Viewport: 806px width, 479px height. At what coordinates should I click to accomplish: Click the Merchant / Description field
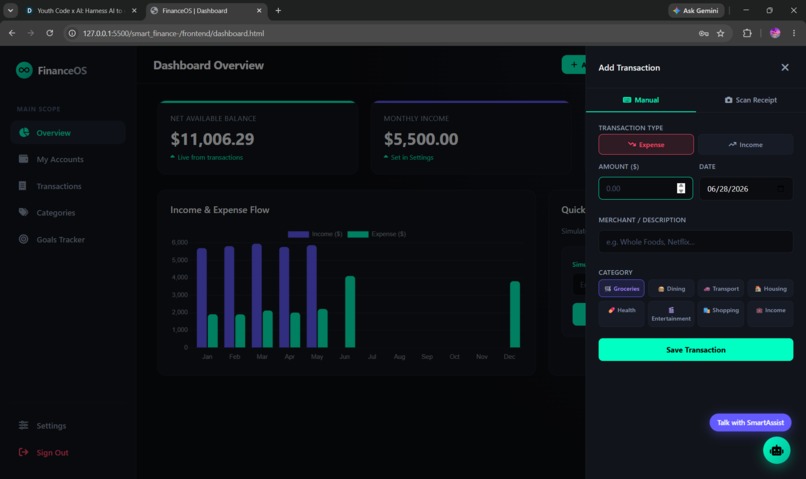pyautogui.click(x=695, y=242)
